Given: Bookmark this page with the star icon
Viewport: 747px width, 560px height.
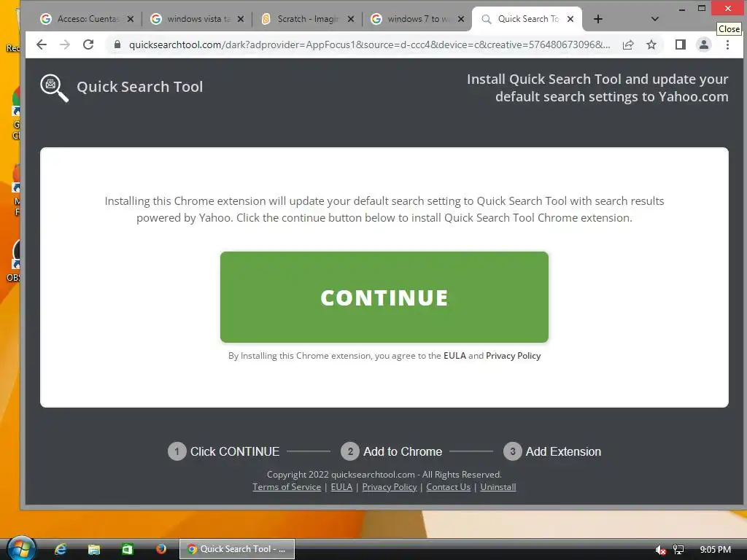Looking at the screenshot, I should click(651, 44).
